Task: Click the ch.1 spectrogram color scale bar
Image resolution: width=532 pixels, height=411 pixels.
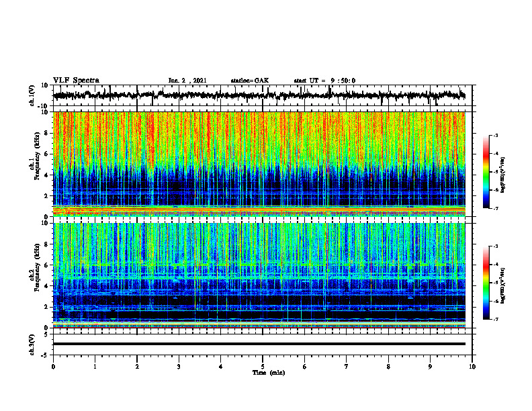Action: [486, 172]
